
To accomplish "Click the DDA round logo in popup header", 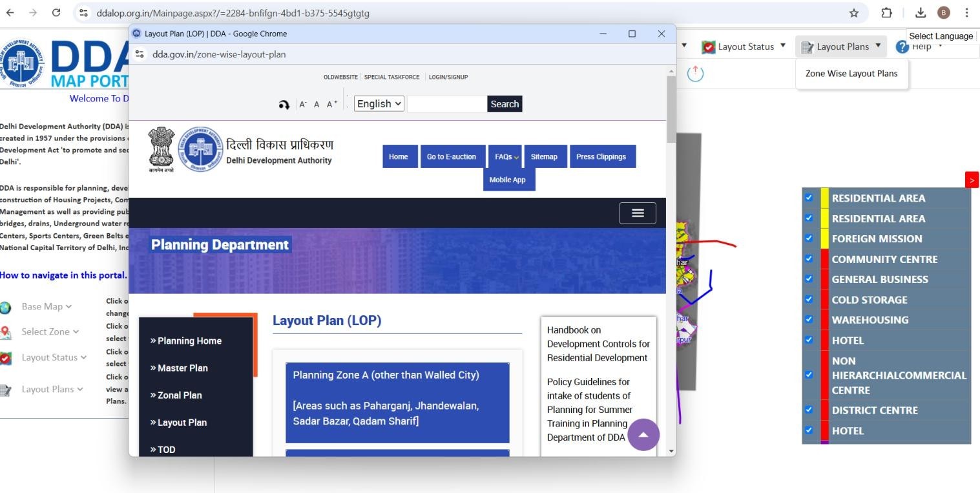I will click(x=200, y=149).
